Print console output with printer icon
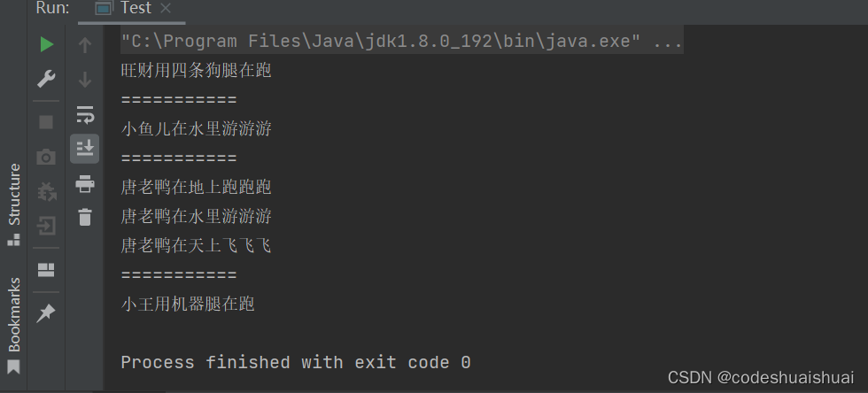The height and width of the screenshot is (393, 868). [85, 183]
